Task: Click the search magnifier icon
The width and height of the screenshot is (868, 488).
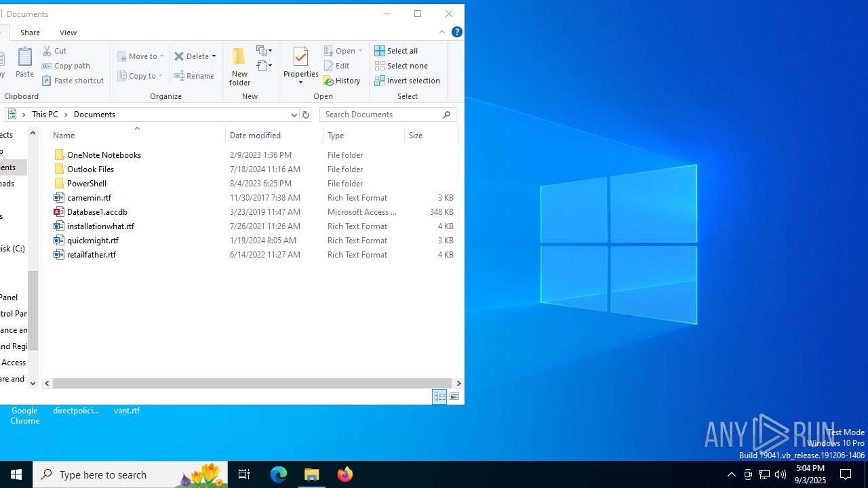Action: click(446, 115)
